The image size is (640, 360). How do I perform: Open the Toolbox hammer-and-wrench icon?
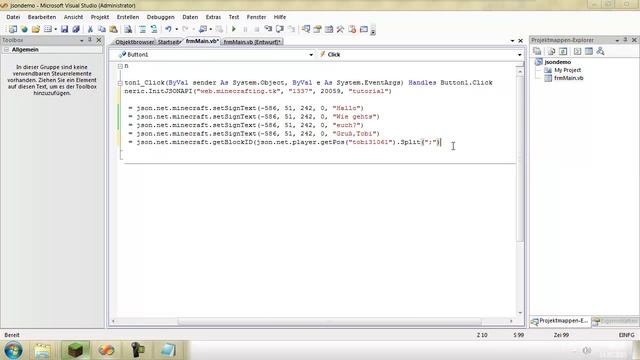coord(340,29)
